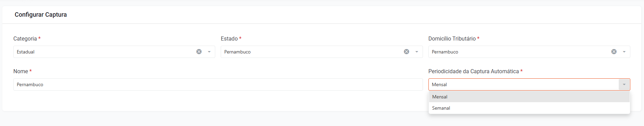The image size is (644, 126).
Task: Click the Configurar Captura heading
Action: pyautogui.click(x=41, y=15)
